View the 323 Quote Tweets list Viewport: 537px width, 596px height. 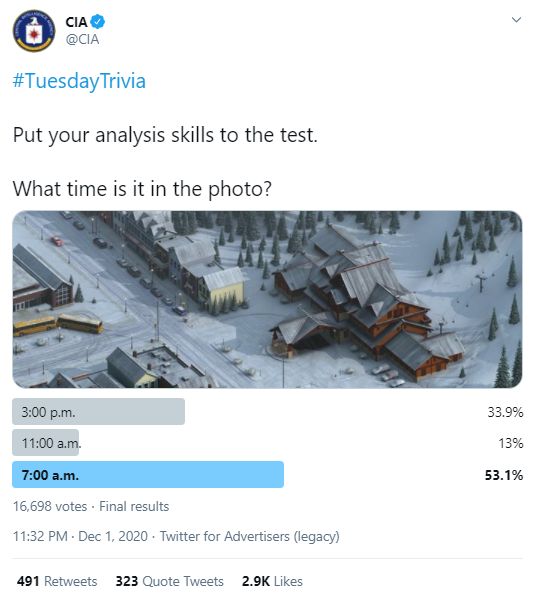169,581
